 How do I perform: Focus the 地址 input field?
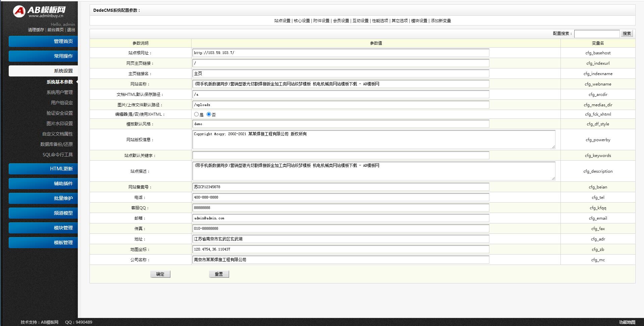[x=341, y=239]
